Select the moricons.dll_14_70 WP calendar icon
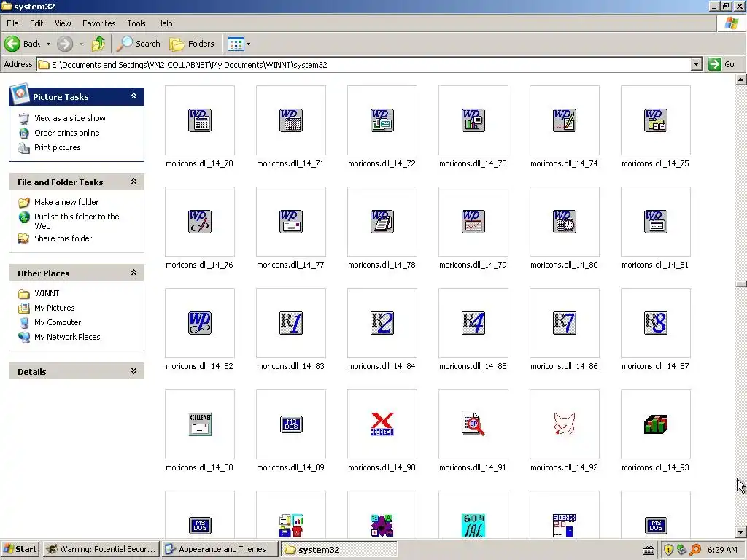Viewport: 747px width, 560px height. (200, 120)
